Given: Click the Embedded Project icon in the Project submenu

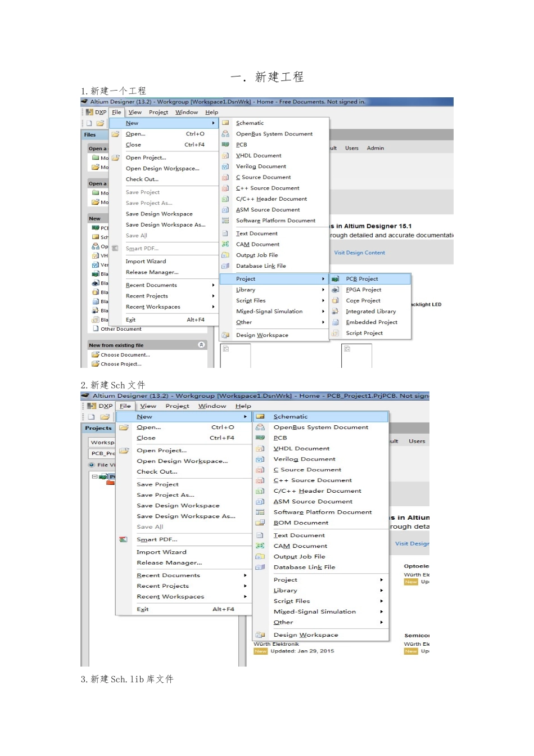Looking at the screenshot, I should coord(335,322).
